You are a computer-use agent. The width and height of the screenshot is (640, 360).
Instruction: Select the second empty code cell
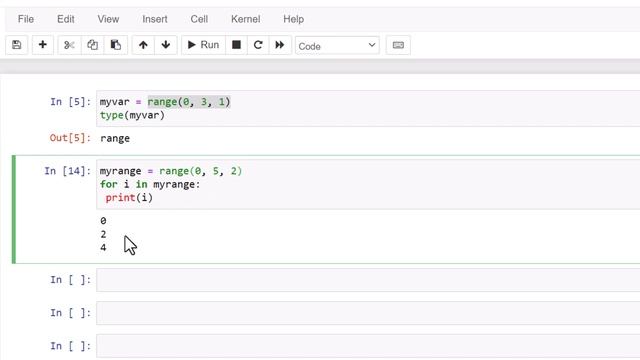368,313
